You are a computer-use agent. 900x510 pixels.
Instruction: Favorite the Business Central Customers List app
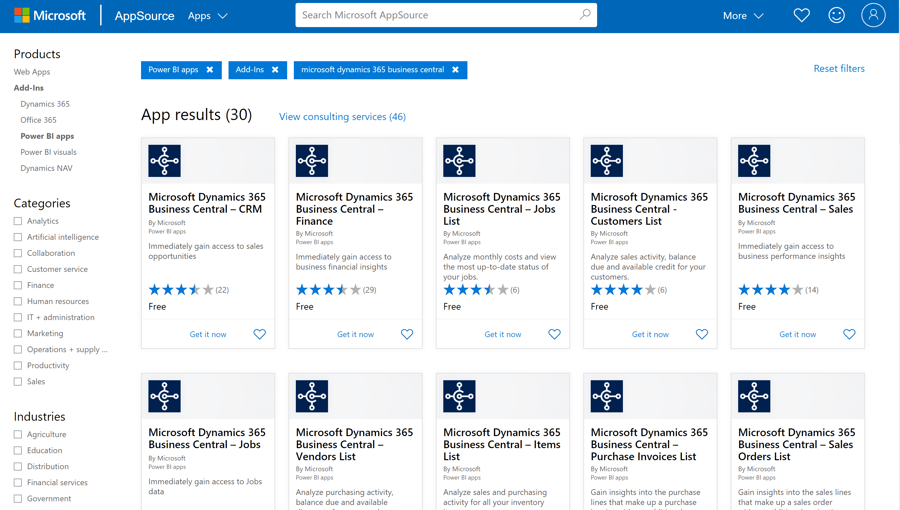(x=702, y=334)
